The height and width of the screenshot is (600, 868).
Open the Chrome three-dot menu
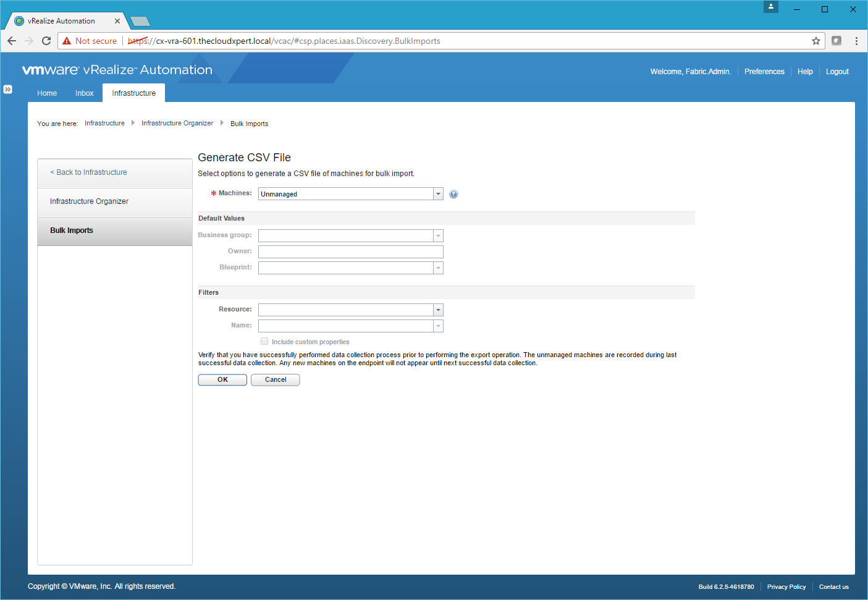[x=856, y=41]
